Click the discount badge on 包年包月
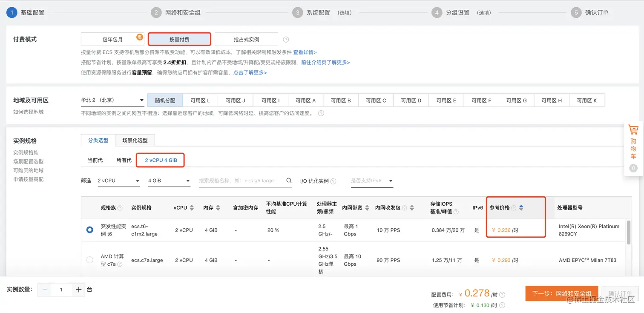This screenshot has width=644, height=313. [140, 37]
